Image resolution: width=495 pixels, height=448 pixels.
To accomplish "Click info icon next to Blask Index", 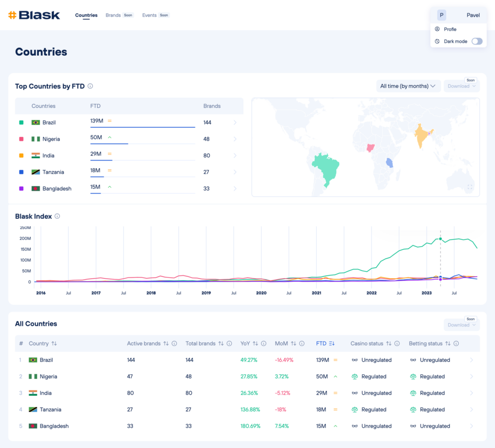I will tap(57, 216).
